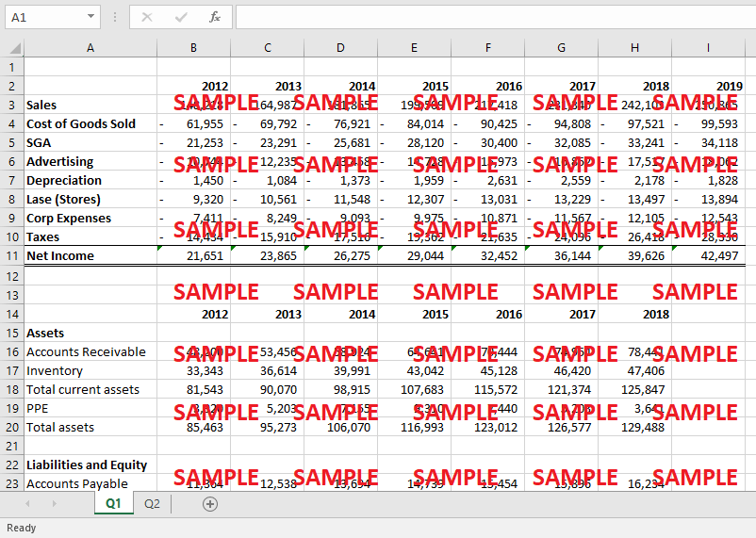Select row 20 header
Viewport: 756px width, 538px height.
point(12,428)
